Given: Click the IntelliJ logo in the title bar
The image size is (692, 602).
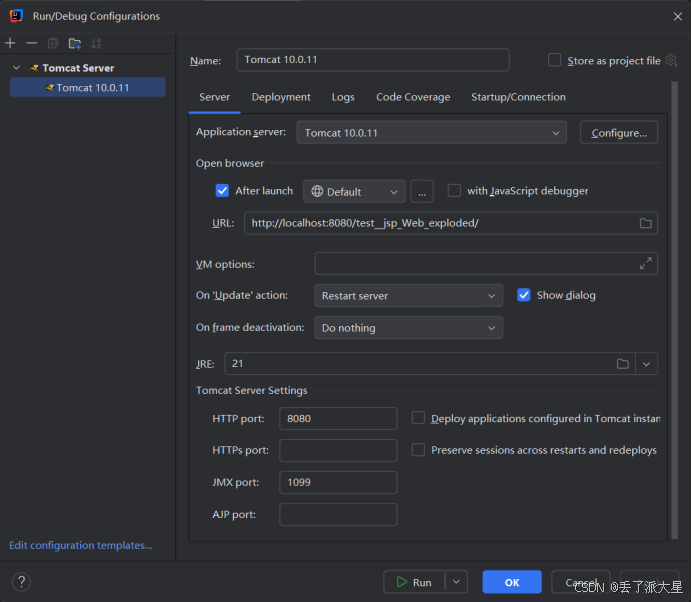Looking at the screenshot, I should (16, 16).
